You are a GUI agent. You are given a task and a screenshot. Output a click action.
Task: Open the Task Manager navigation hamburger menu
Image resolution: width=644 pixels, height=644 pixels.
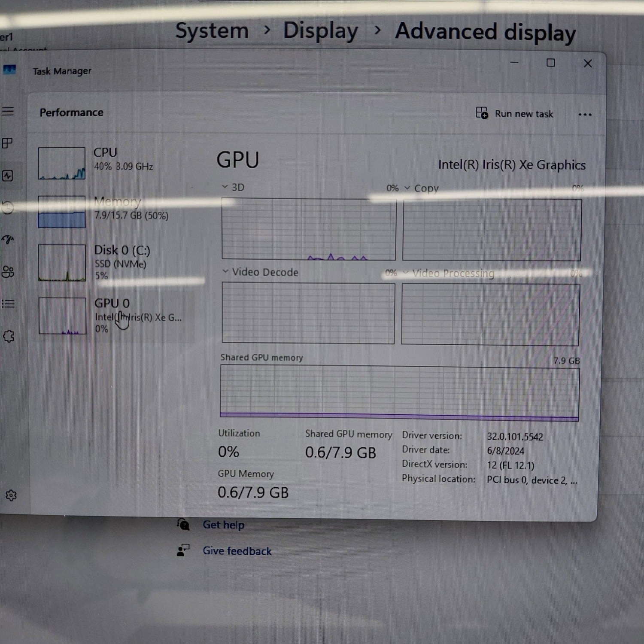click(8, 112)
